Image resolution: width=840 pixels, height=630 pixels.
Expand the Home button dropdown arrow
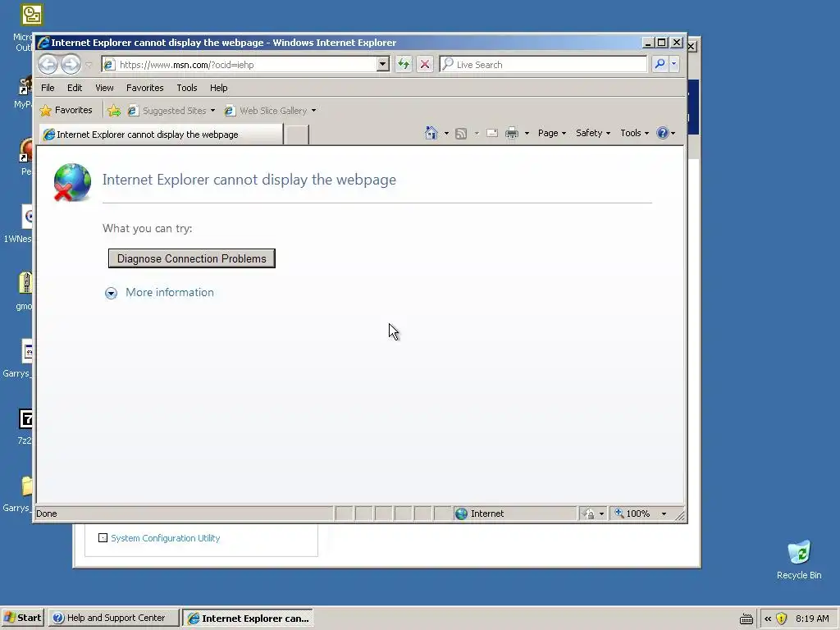point(446,134)
